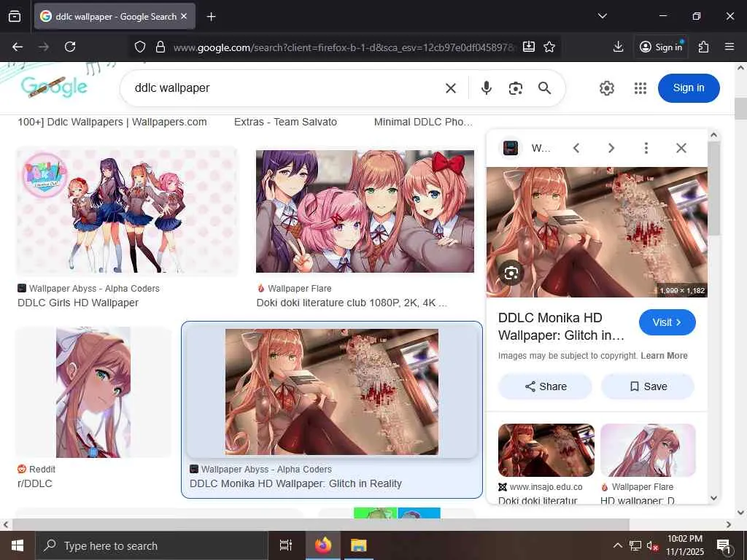Image resolution: width=747 pixels, height=560 pixels.
Task: Open Firefox account Sign in button
Action: [x=661, y=47]
